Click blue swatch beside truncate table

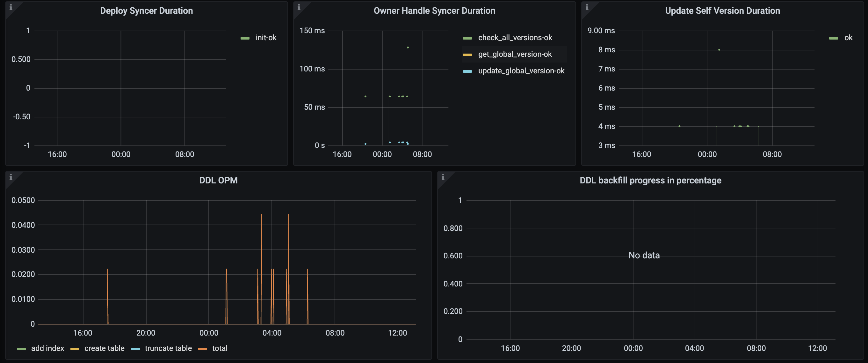point(135,349)
